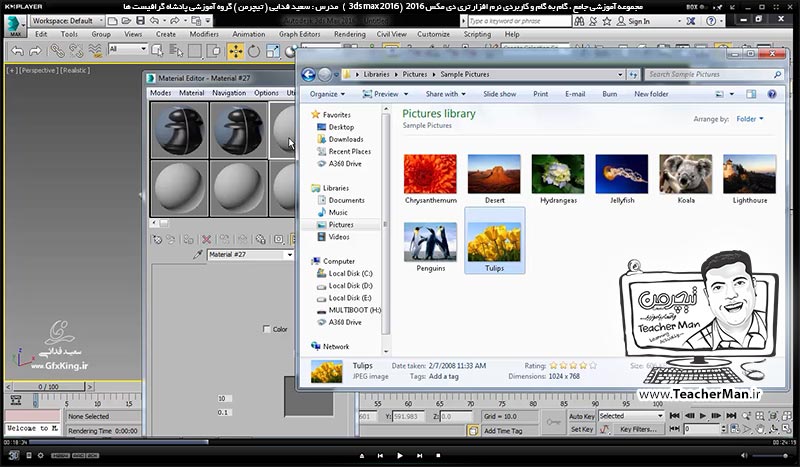Toggle KMPlayer 3D mode icon
This screenshot has height=467, width=800.
point(14,455)
